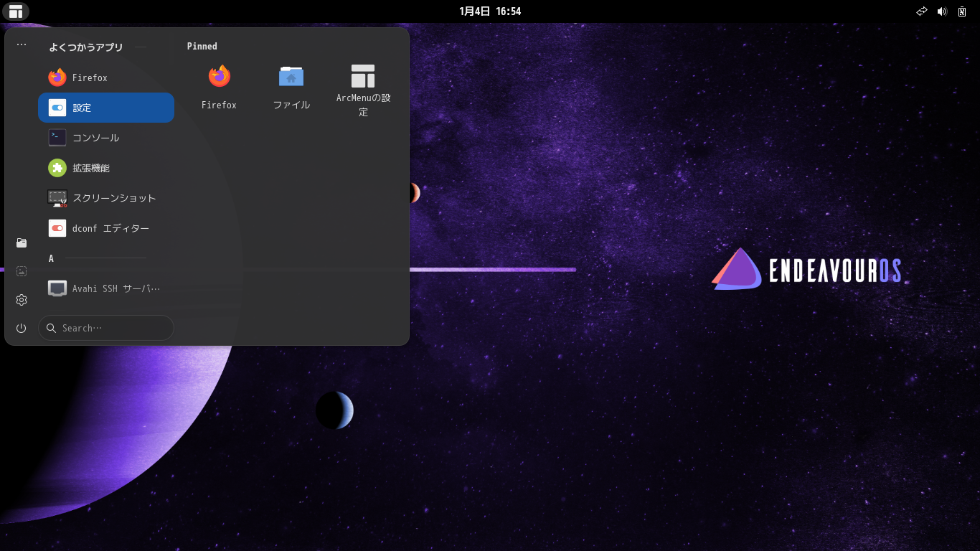Open the Pictures folder shortcut in the menu sidebar
The width and height of the screenshot is (980, 551).
click(22, 271)
